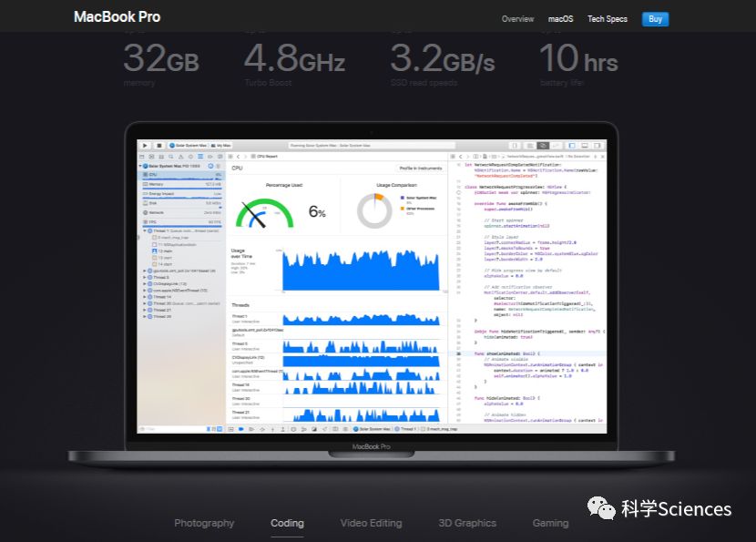The image size is (756, 542).
Task: Toggle the Navigator panel visibility button
Action: (572, 146)
